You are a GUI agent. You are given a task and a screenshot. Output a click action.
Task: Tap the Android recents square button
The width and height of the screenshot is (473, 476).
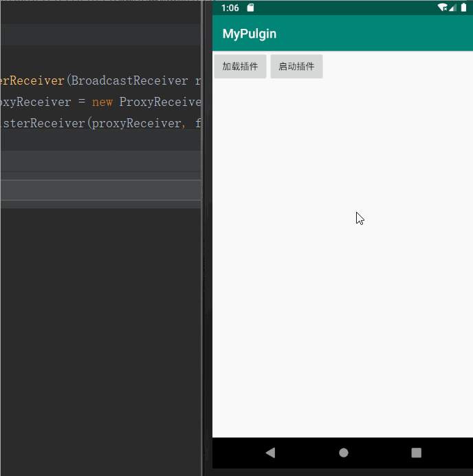coord(416,453)
